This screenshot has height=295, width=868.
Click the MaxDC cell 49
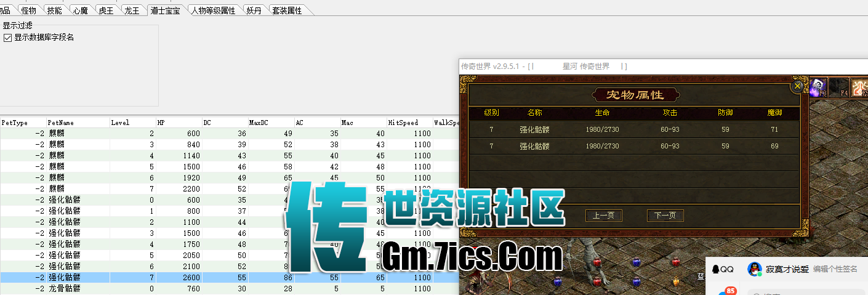pyautogui.click(x=271, y=133)
